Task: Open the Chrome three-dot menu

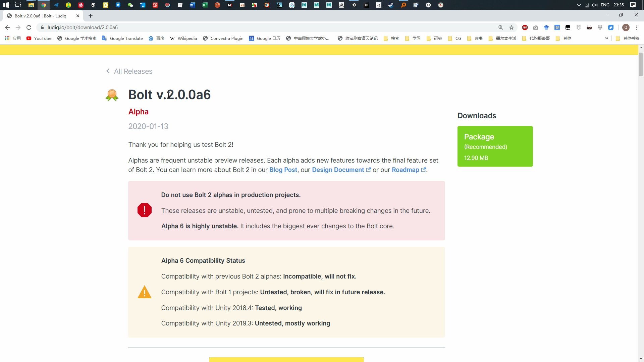Action: (x=637, y=27)
